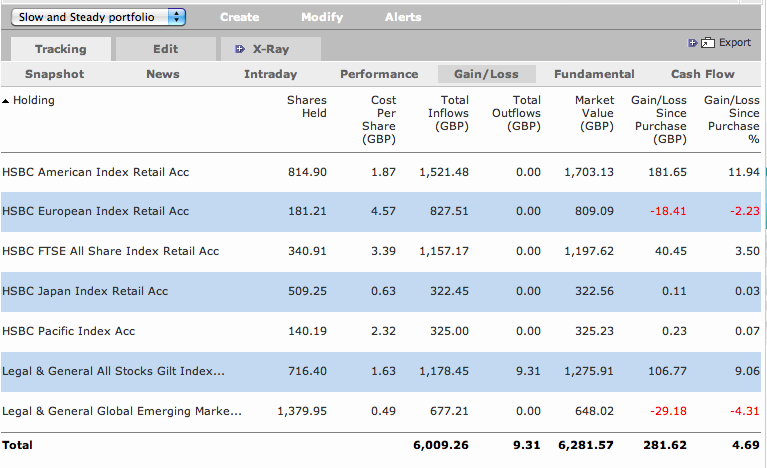Sort by Gain/Loss Since Purchase % header
The height and width of the screenshot is (468, 767).
click(732, 120)
